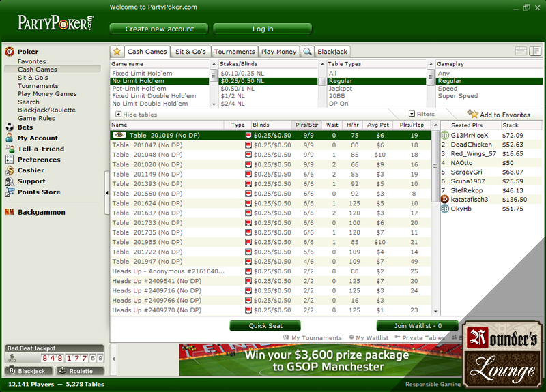The height and width of the screenshot is (392, 546).
Task: Click the Preferences icon
Action: tap(10, 160)
